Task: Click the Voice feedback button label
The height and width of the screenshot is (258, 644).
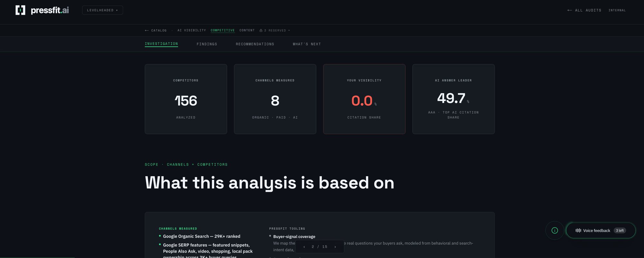Action: [x=596, y=231]
